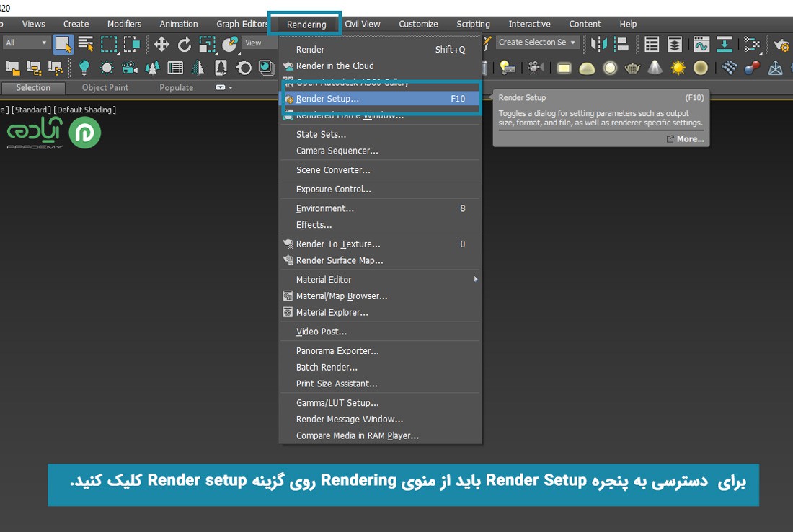Choose Render in the Cloud
This screenshot has width=793, height=532.
point(380,66)
